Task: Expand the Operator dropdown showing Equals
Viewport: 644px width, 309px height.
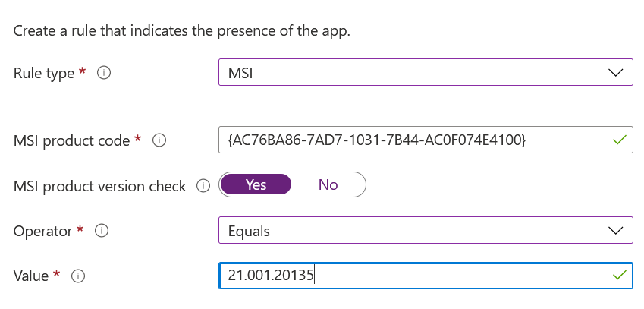Action: (x=425, y=230)
